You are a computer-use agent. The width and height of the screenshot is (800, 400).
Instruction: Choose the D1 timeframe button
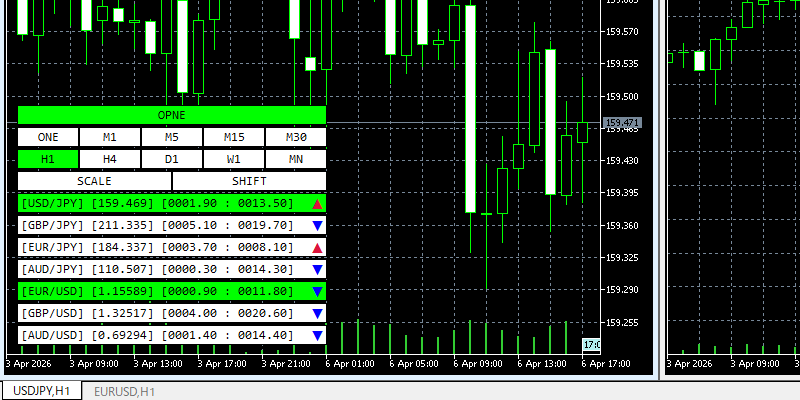[172, 159]
